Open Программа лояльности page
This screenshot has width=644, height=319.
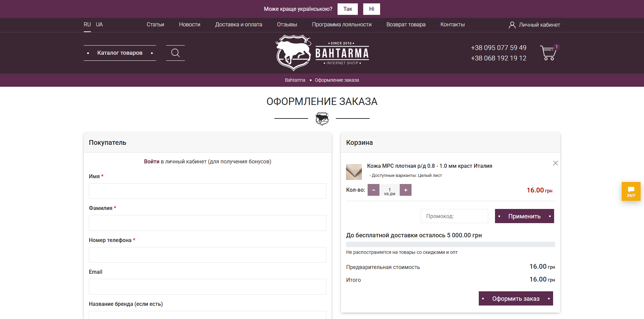[x=342, y=25]
